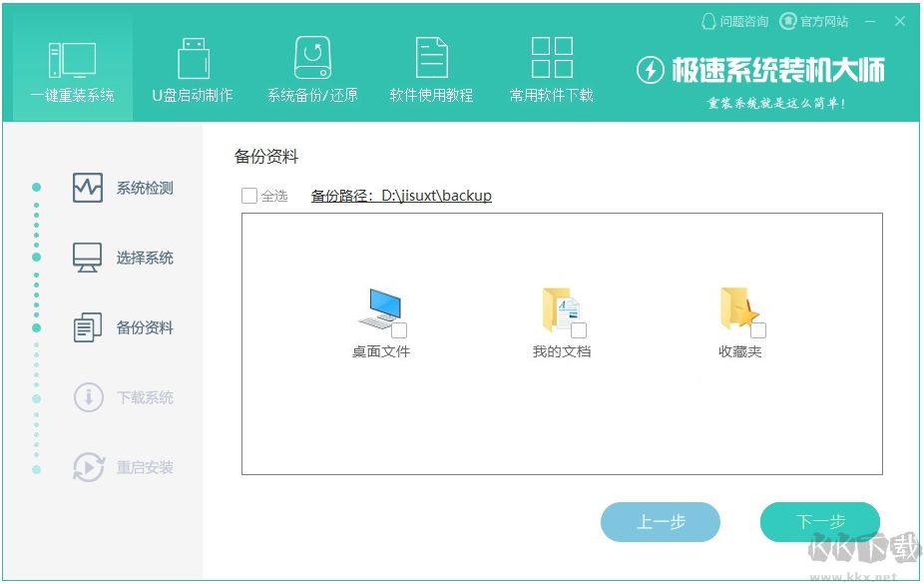Click 系统检测 step icon in sidebar
The height and width of the screenshot is (584, 924).
point(88,188)
